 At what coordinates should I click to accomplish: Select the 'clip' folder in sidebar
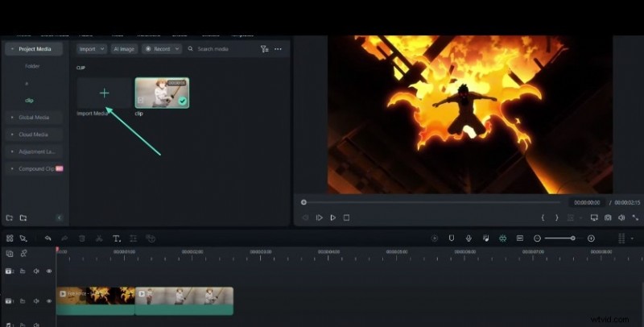point(29,100)
